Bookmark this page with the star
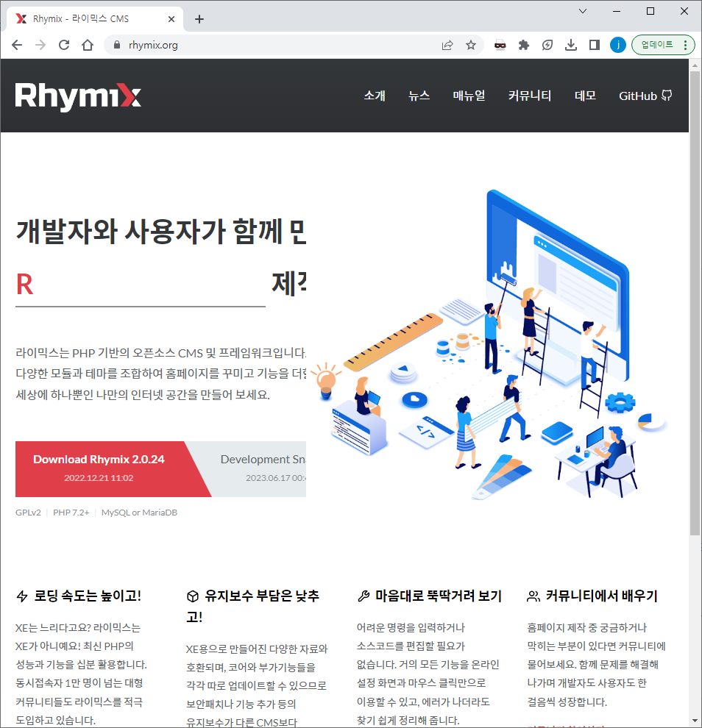The height and width of the screenshot is (728, 702). coord(471,45)
